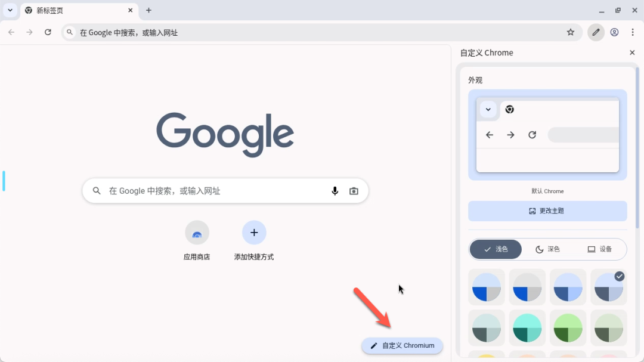
Task: Click the address bar magnifier icon
Action: tap(70, 32)
